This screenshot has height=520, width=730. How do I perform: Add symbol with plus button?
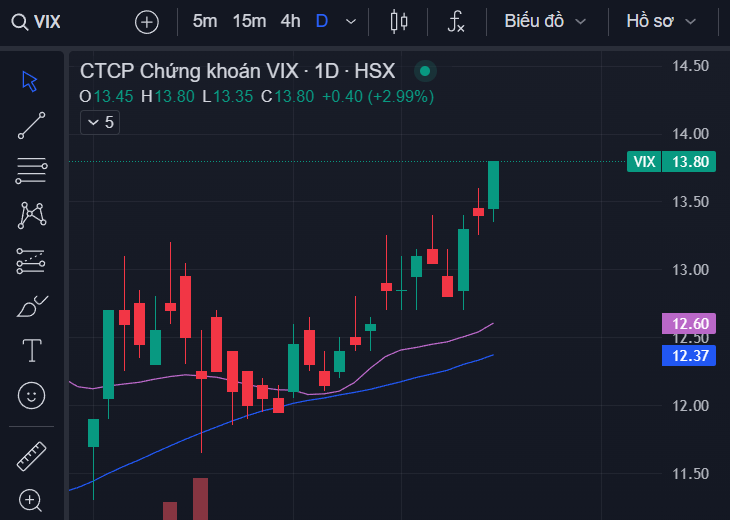147,21
